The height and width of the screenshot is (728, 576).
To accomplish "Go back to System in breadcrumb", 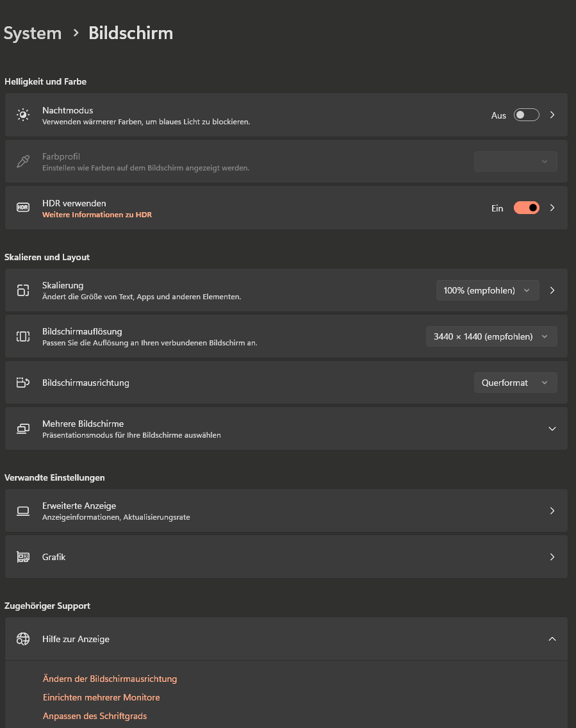I will [33, 33].
